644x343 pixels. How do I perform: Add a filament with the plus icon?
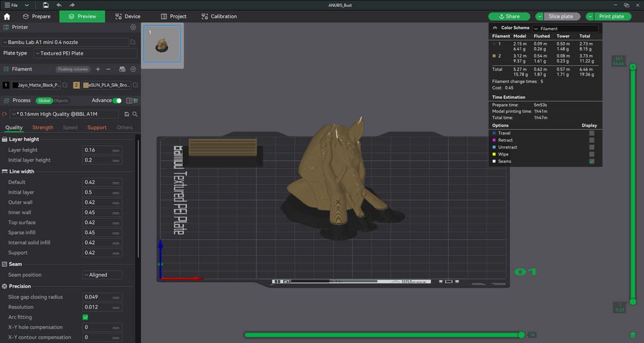click(97, 69)
